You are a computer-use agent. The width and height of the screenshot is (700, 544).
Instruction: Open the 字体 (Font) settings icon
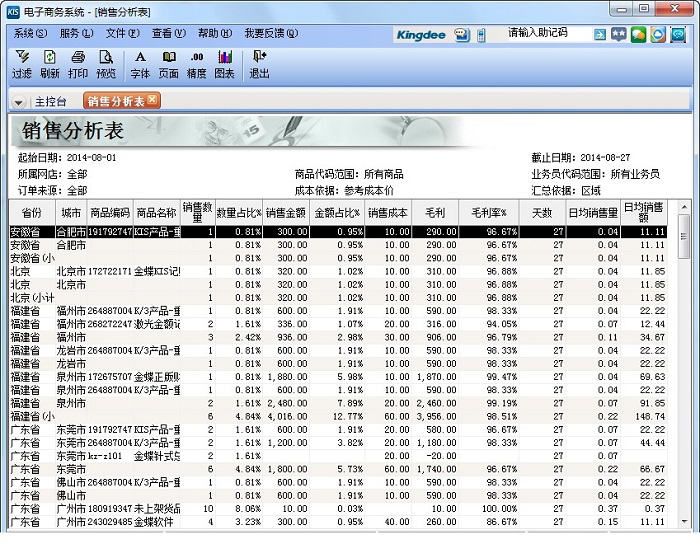[140, 64]
